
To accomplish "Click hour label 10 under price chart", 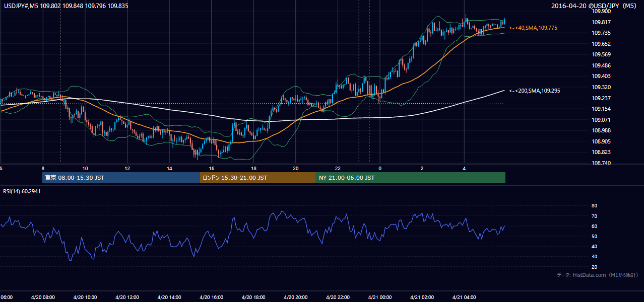I will click(85, 168).
